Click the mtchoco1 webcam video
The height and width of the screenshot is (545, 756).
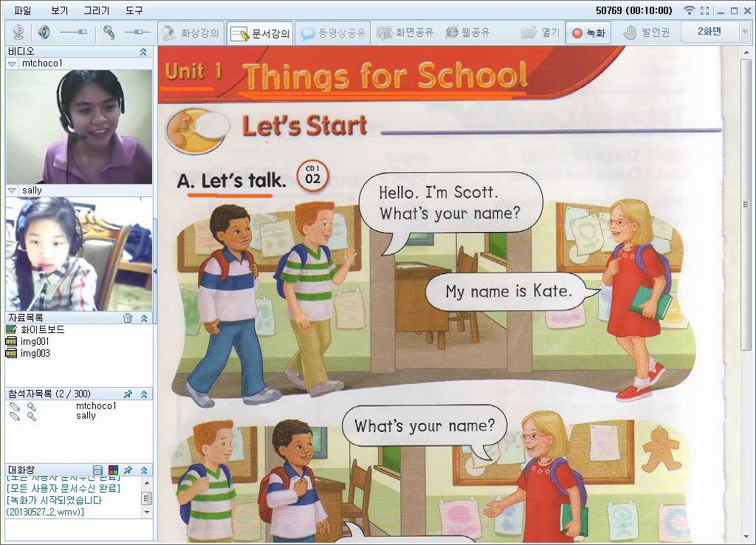click(x=79, y=126)
